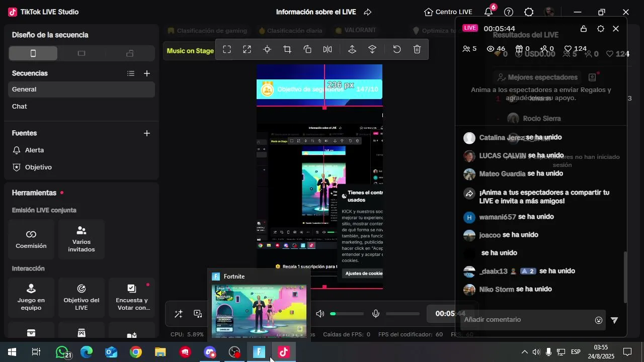The height and width of the screenshot is (362, 644).
Task: Close the floating chat window
Action: [x=616, y=29]
